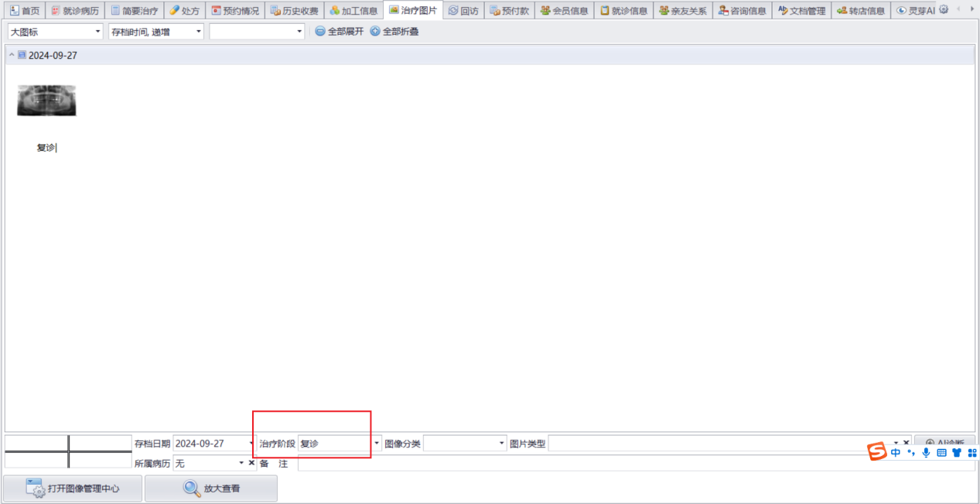Click the 备注 remarks input field
Viewport: 980px width, 504px height.
point(637,463)
